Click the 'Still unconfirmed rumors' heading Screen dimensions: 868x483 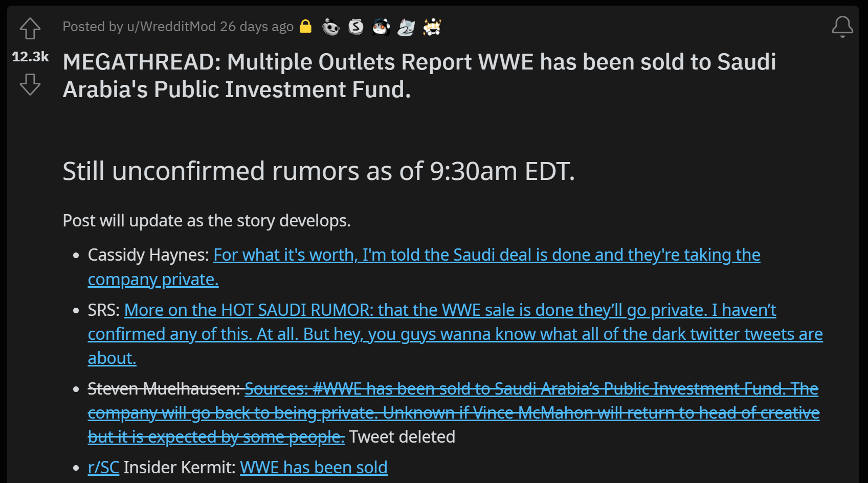(319, 171)
